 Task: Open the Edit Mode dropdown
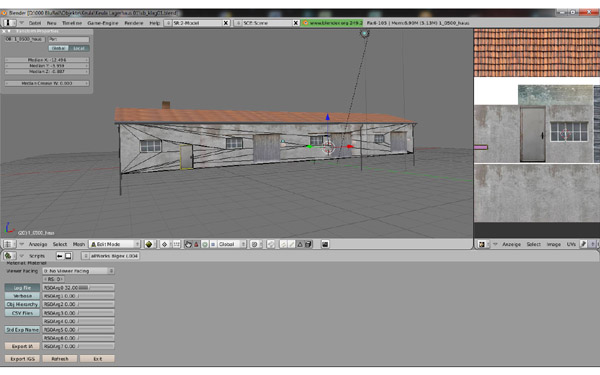115,244
